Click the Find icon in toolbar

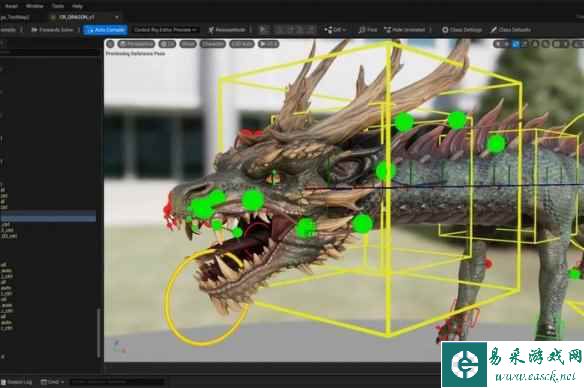367,30
